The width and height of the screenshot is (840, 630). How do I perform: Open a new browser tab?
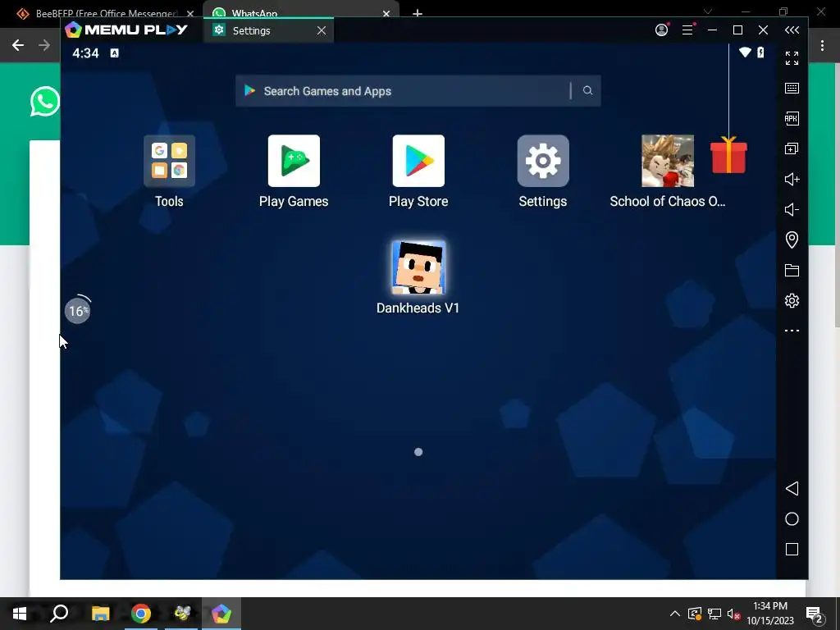click(418, 13)
